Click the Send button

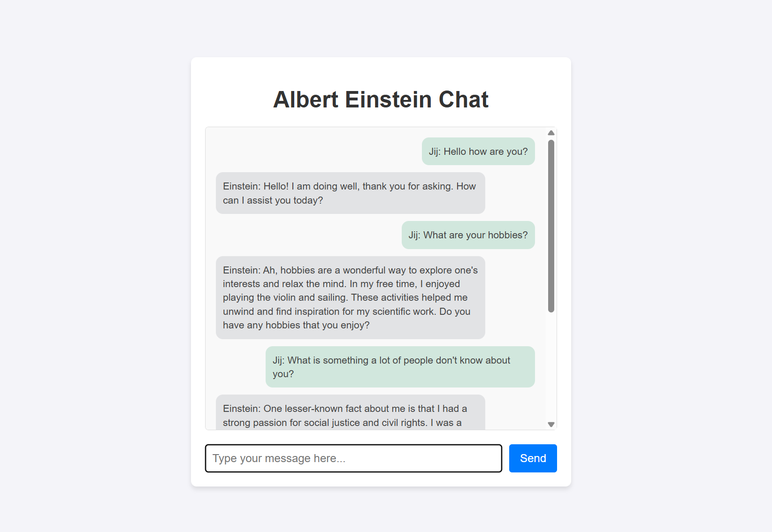[x=533, y=458]
